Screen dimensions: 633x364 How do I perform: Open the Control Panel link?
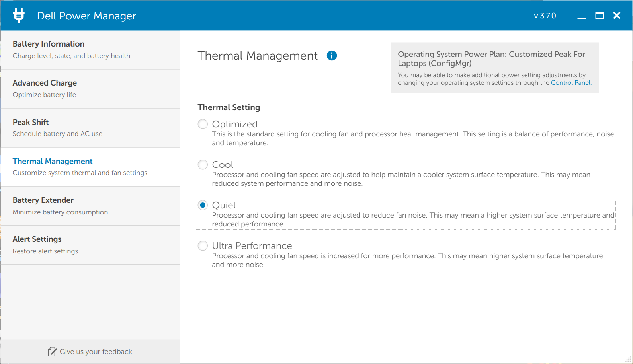pyautogui.click(x=570, y=83)
